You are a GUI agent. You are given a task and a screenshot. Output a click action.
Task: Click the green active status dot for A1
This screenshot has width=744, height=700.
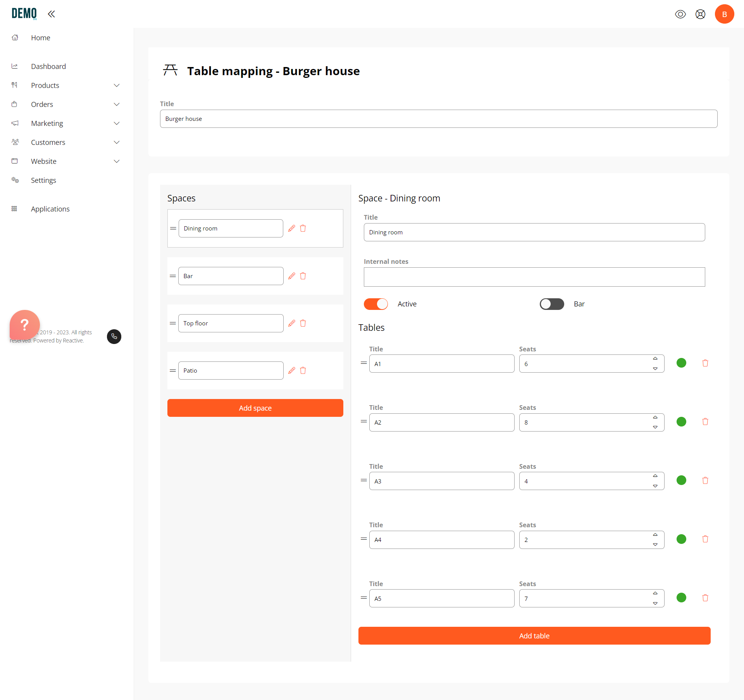click(682, 363)
